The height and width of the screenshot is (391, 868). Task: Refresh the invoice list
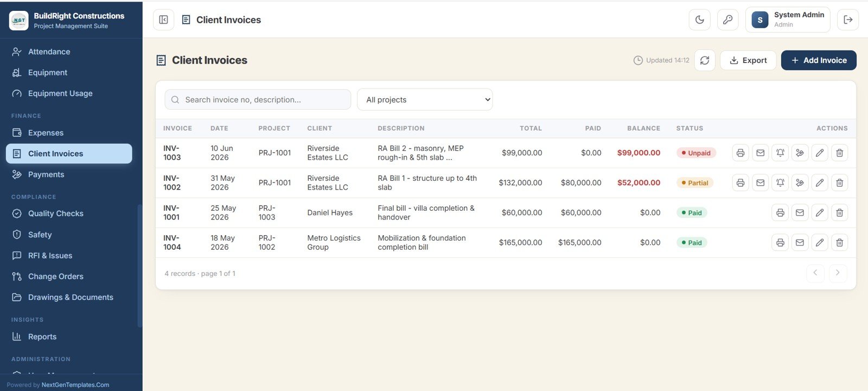pos(705,60)
